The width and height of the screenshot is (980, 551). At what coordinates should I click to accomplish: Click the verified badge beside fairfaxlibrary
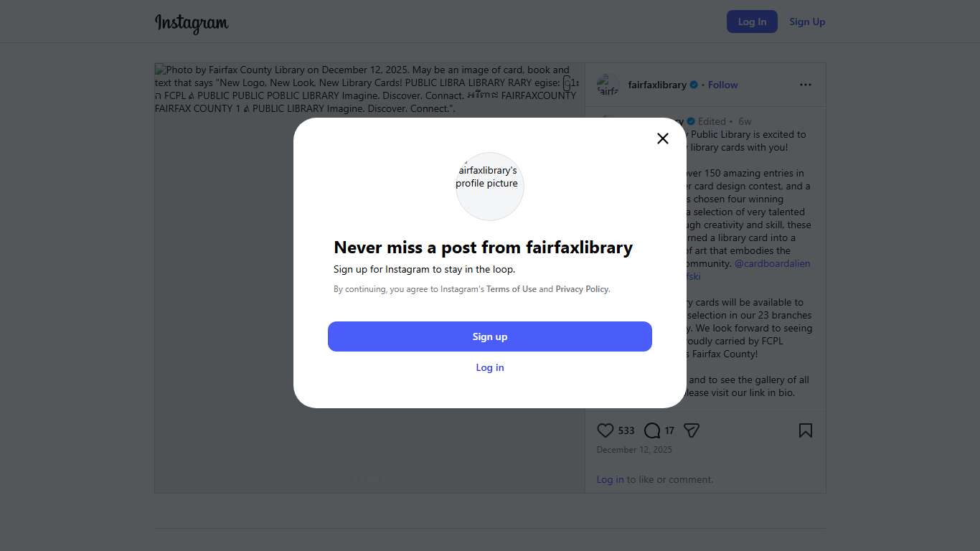tap(694, 85)
